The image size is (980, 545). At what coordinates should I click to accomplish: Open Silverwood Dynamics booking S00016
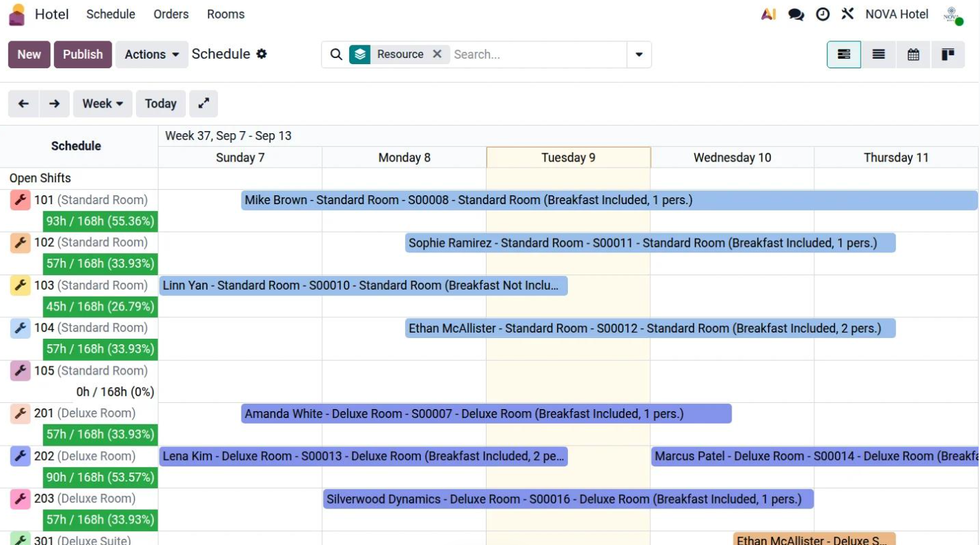[569, 499]
